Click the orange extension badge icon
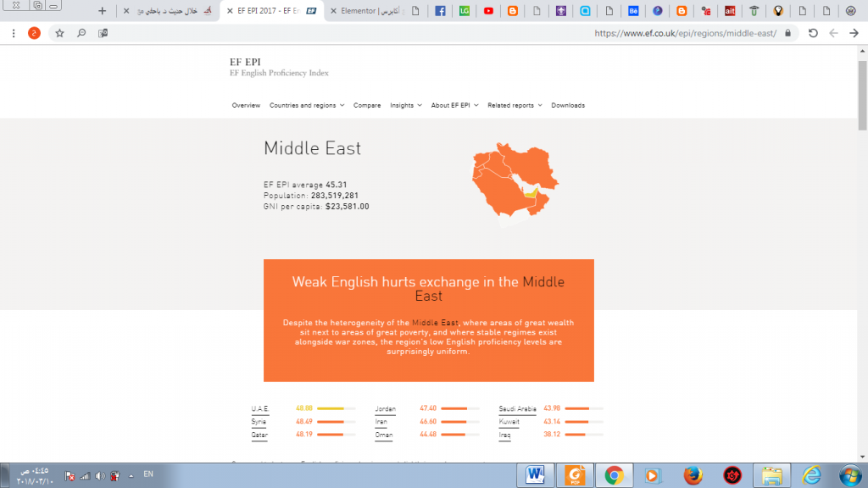 34,33
